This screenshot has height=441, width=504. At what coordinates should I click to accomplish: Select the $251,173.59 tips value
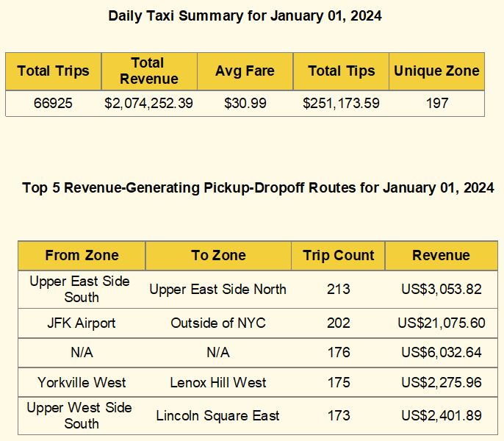(341, 103)
